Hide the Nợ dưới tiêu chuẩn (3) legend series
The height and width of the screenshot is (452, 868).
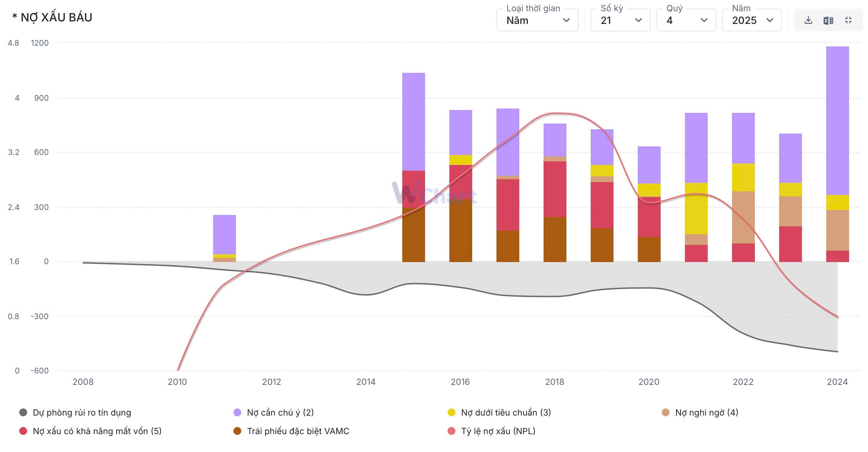(505, 413)
